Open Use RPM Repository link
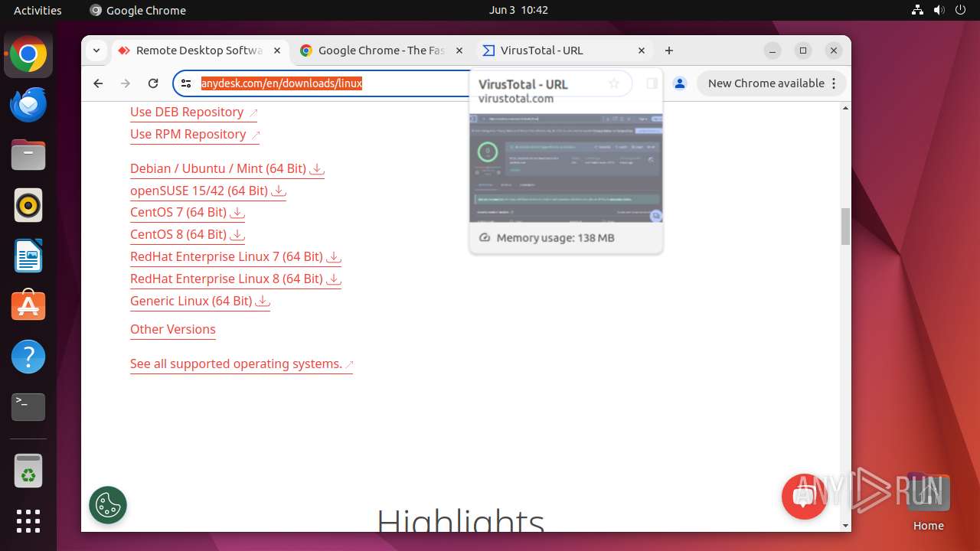 [x=195, y=134]
